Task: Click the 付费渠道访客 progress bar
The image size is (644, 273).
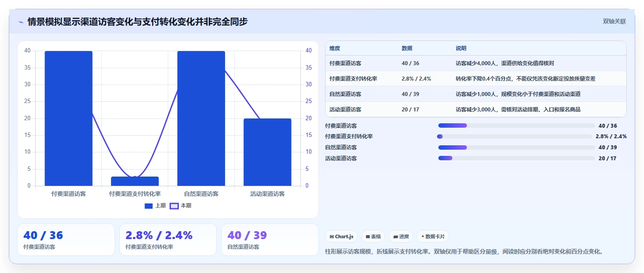Action: (x=517, y=125)
